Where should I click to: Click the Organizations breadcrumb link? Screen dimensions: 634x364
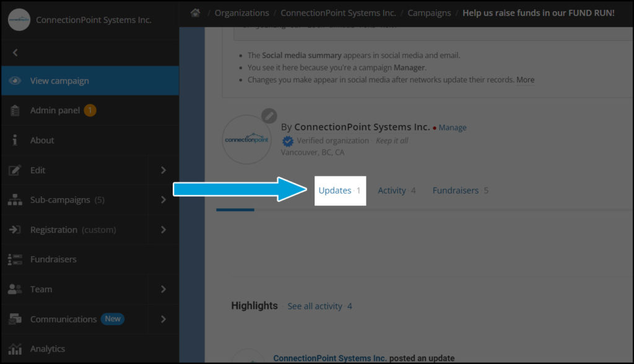(242, 13)
